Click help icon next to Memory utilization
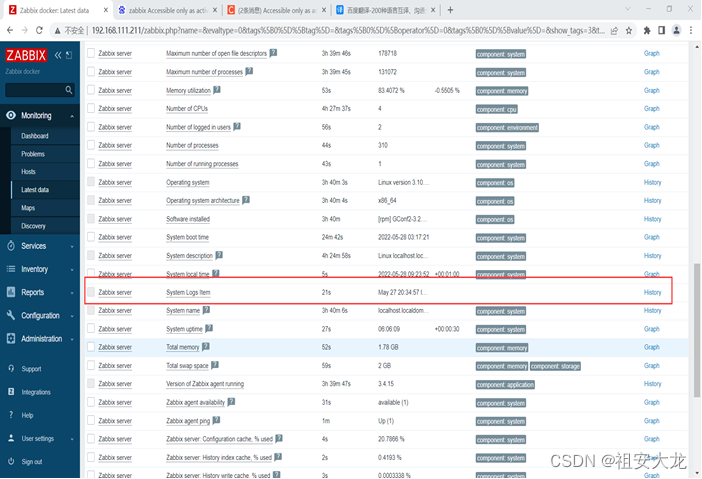This screenshot has width=702, height=479. coord(217,90)
